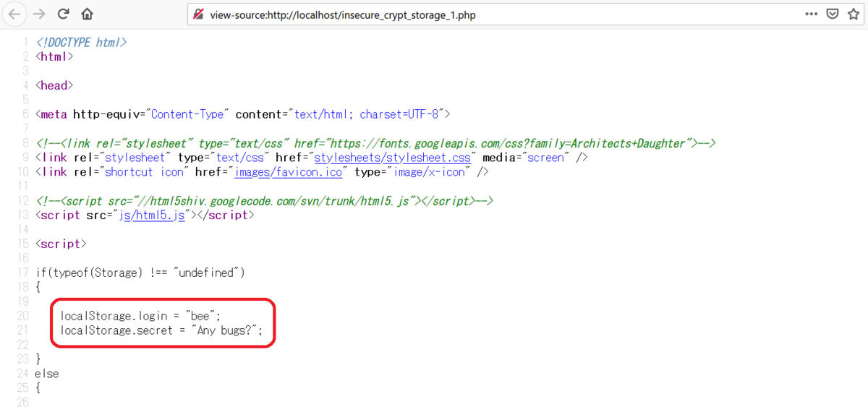Click the type="image/x-icon" attribute
The image size is (868, 407).
tap(412, 172)
